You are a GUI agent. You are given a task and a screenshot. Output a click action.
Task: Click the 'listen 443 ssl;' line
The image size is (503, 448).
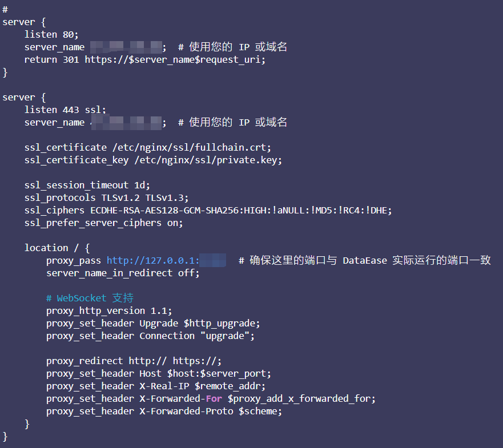[65, 110]
